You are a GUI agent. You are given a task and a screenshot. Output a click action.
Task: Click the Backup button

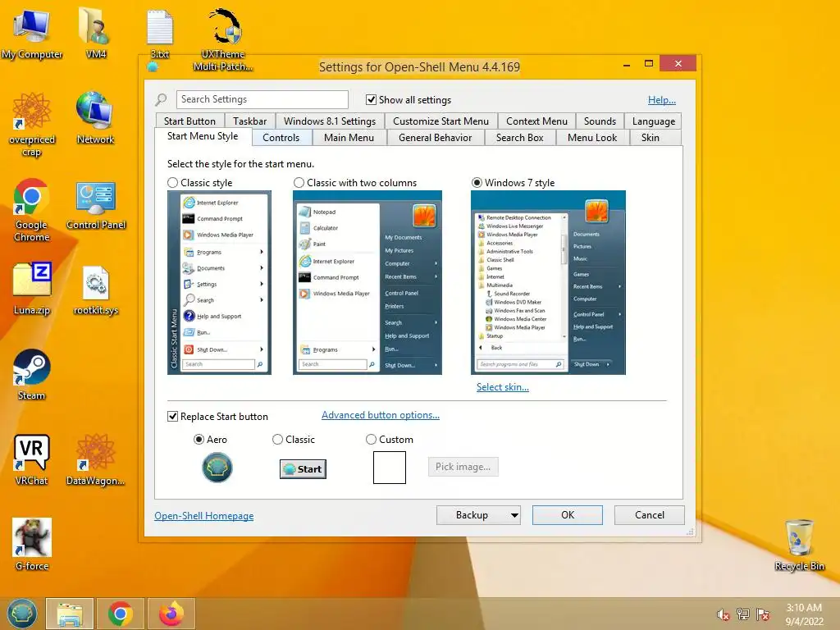click(x=472, y=515)
